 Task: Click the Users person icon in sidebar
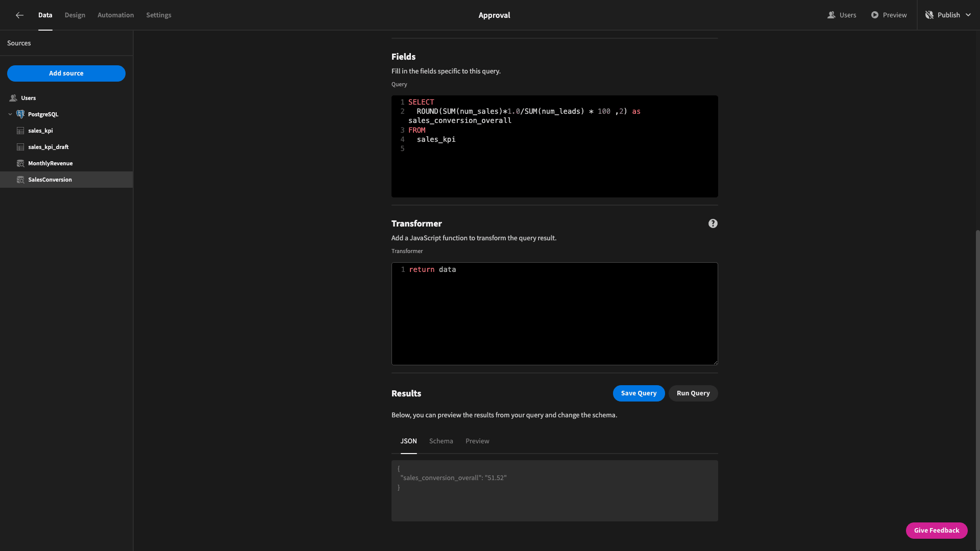13,98
